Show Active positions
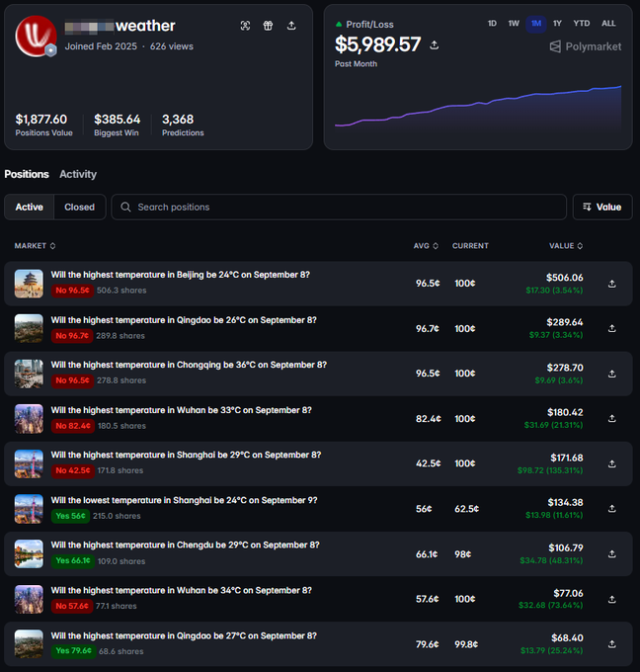 coord(29,207)
